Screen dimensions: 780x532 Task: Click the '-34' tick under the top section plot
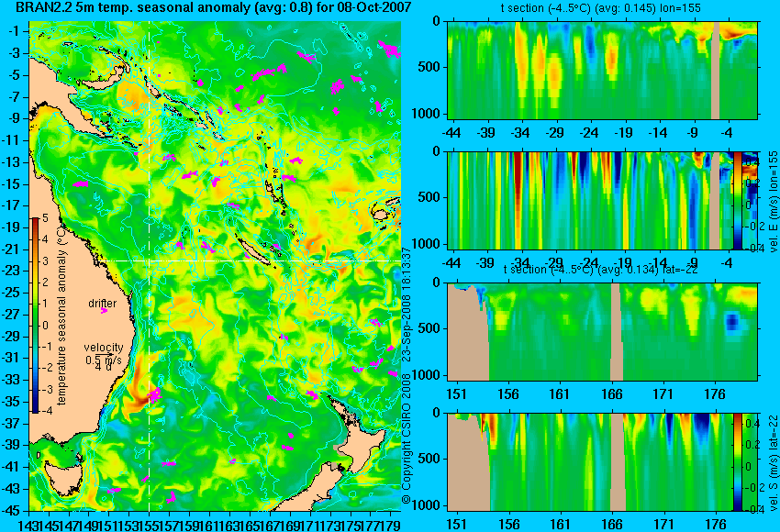[x=519, y=133]
